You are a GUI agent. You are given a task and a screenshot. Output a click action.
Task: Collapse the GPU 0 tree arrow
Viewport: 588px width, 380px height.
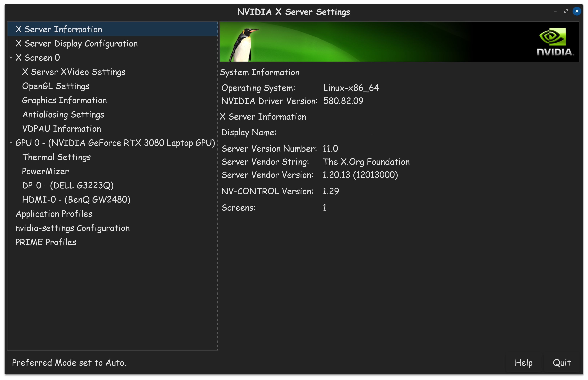pyautogui.click(x=11, y=143)
